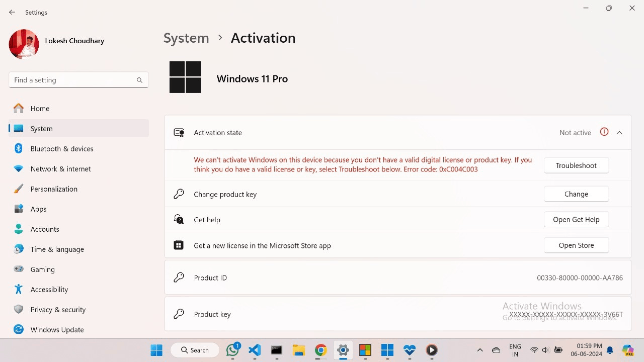Click the Product ID value 00330-80000-00000-AA786
Screen dimensions: 644x362
(x=580, y=278)
